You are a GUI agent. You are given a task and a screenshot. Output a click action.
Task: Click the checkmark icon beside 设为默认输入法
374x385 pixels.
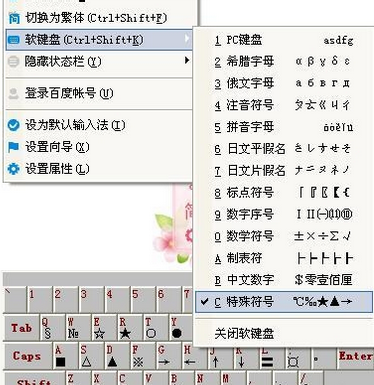click(13, 125)
